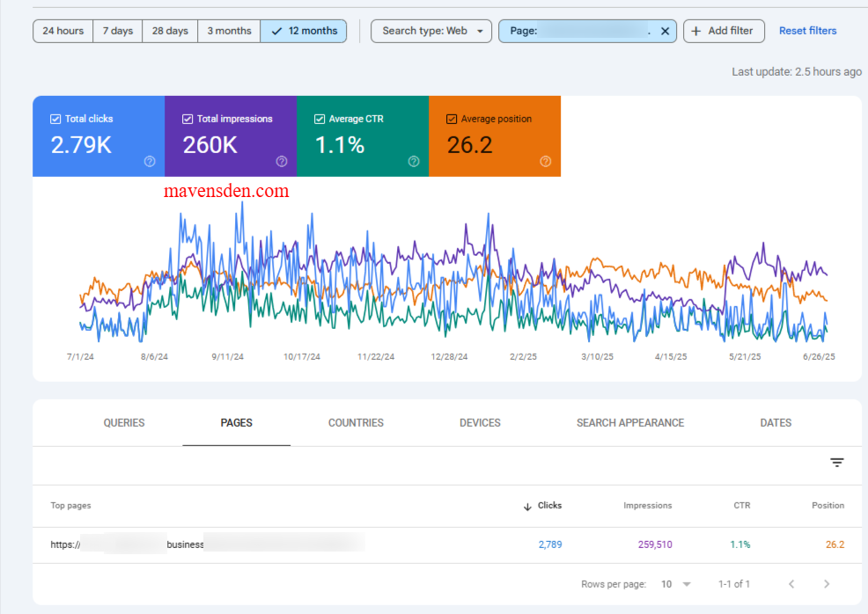Viewport: 868px width, 614px height.
Task: Click the Add filter button
Action: click(x=725, y=31)
